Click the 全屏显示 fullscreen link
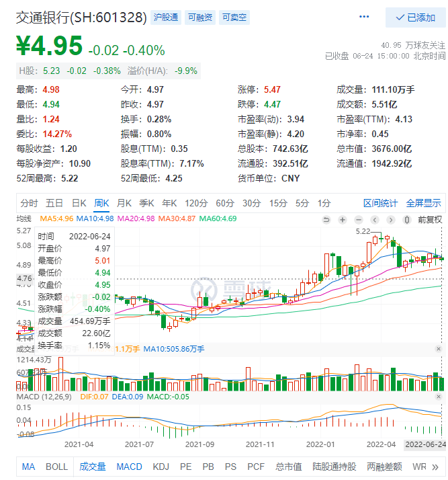Screen dimensions: 448x480 [424, 203]
